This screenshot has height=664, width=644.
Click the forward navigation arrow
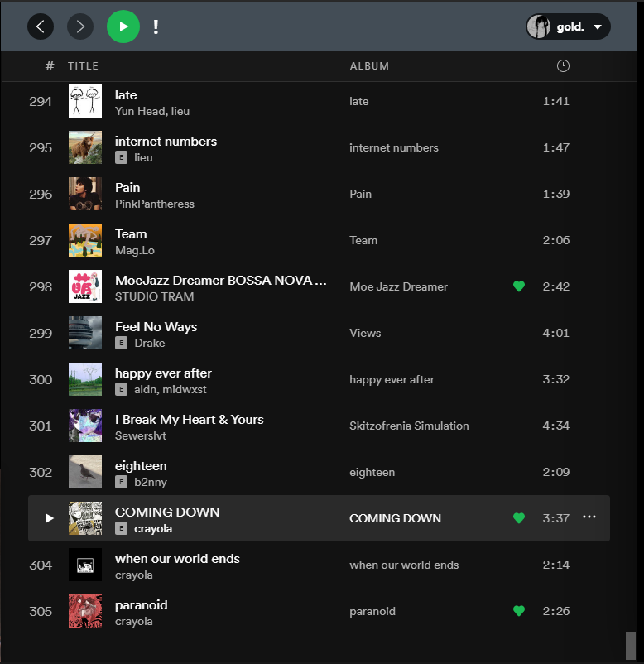(x=80, y=26)
